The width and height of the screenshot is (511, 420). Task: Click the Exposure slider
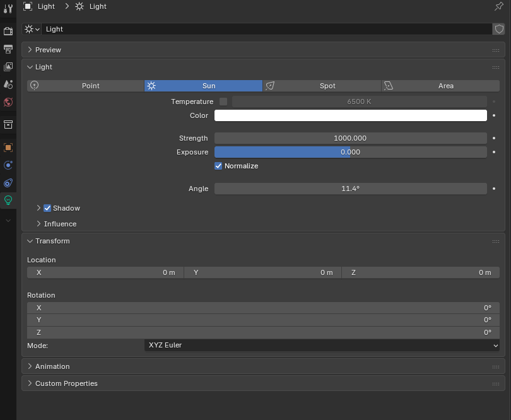point(351,152)
